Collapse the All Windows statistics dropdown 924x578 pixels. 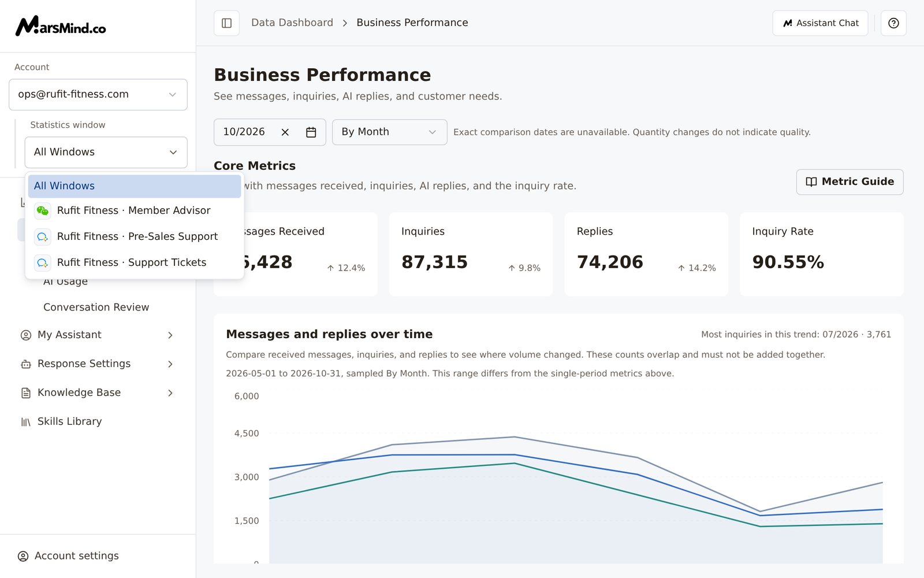[106, 153]
